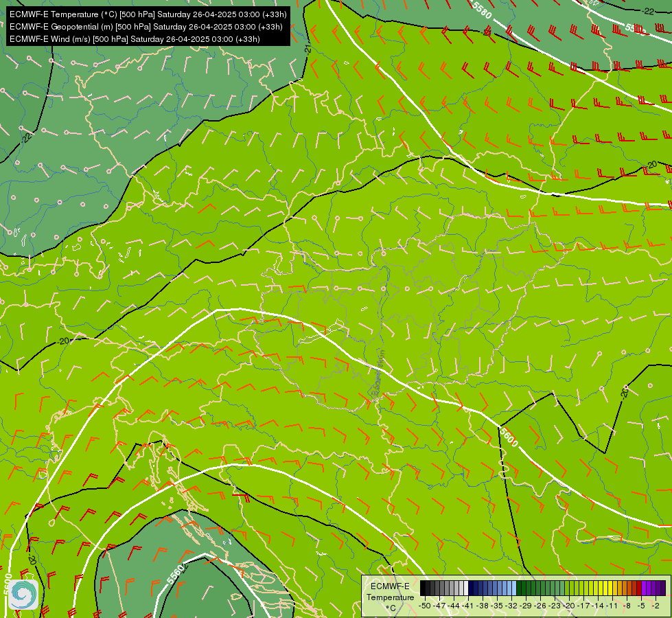Screen dimensions: 672x618
Task: Click the 21 isotherm label near the top
Action: coord(308,49)
